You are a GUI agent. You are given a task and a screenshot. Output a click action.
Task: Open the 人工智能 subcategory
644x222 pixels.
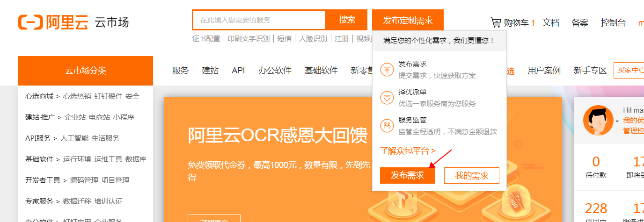pyautogui.click(x=74, y=138)
